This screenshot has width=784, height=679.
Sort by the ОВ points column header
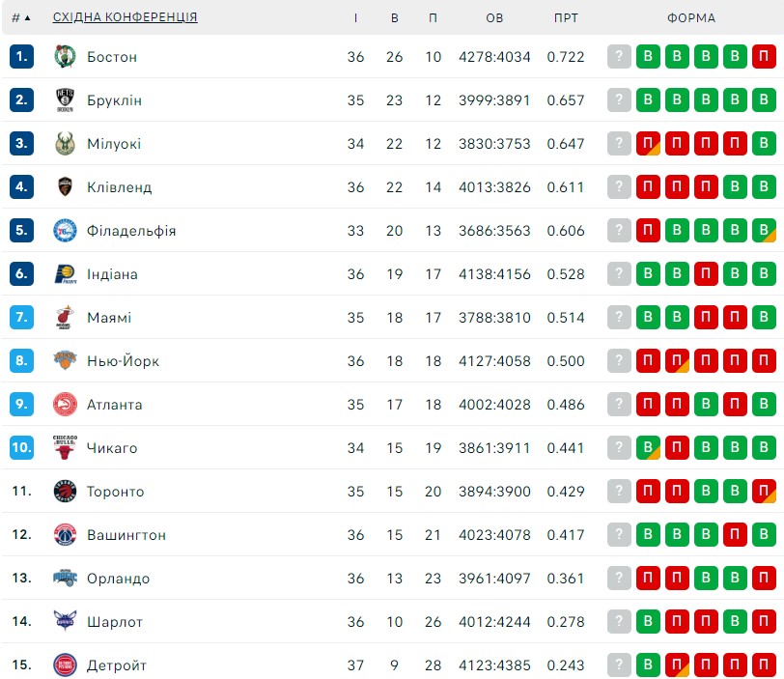pos(494,18)
